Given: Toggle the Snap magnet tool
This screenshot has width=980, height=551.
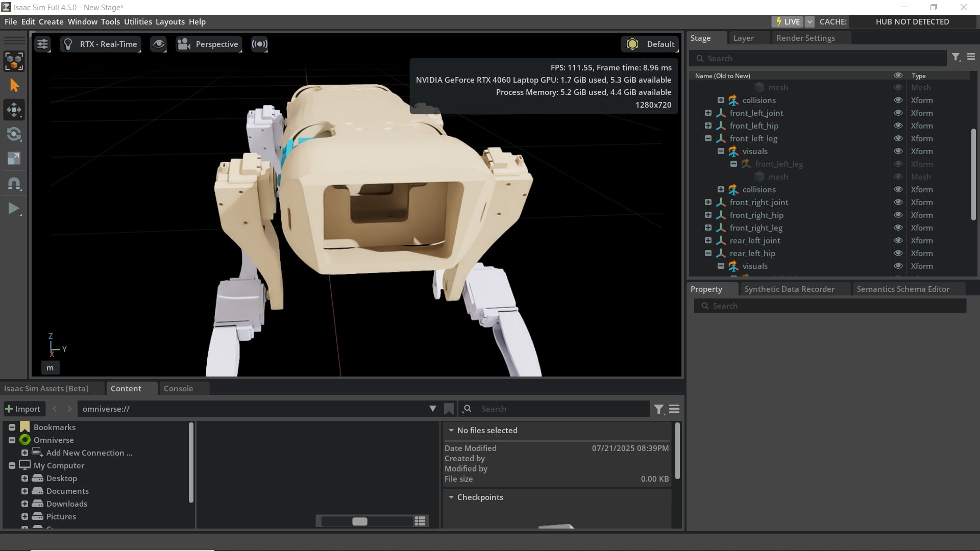Looking at the screenshot, I should point(14,184).
